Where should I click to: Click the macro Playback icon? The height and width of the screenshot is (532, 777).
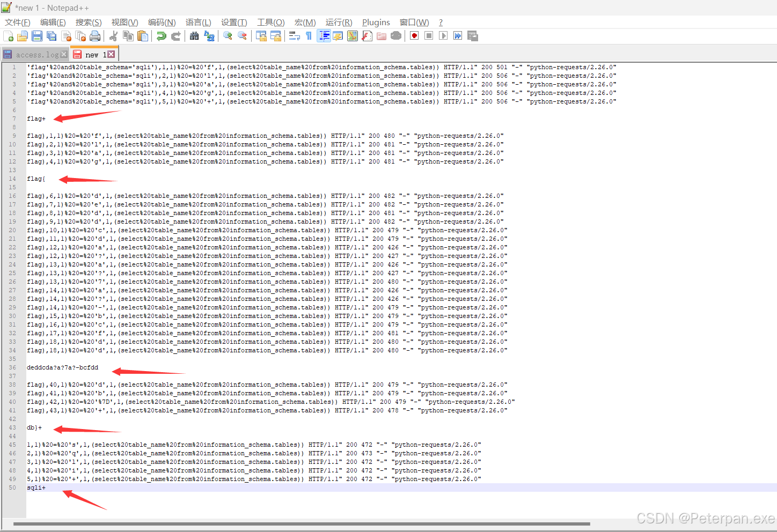pos(443,36)
